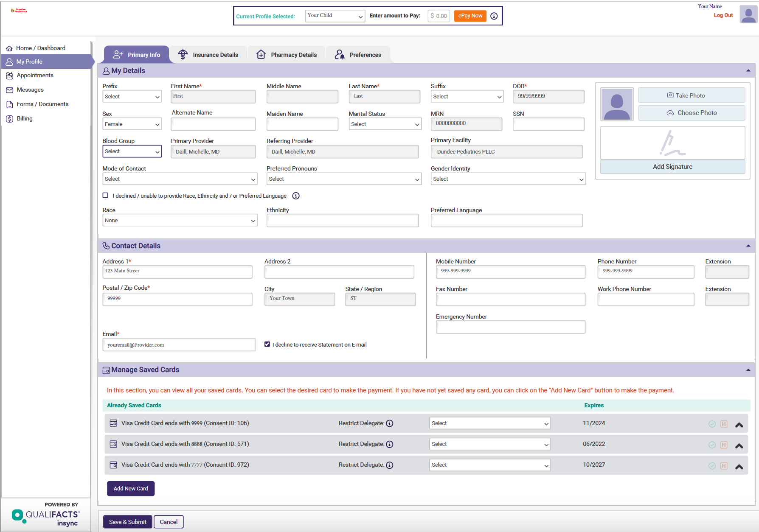Click the signature pen icon area
Screen dimensions: 759x532
672,143
